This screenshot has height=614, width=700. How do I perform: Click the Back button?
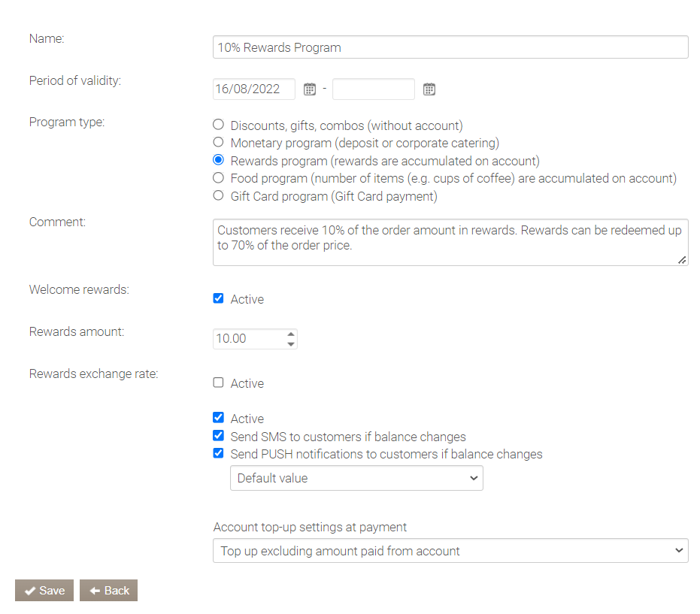pyautogui.click(x=109, y=591)
